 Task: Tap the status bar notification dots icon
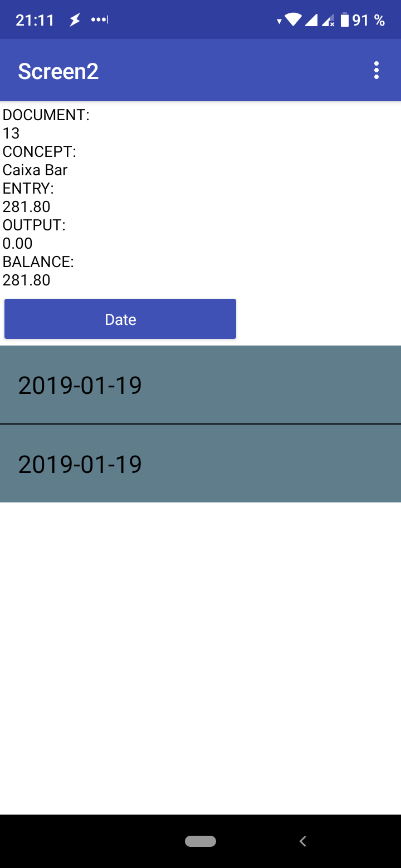click(x=100, y=21)
